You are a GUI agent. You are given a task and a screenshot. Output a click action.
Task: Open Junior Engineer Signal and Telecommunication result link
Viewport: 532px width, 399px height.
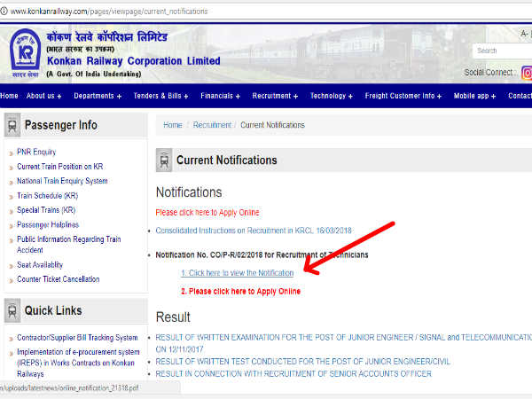pos(343,343)
